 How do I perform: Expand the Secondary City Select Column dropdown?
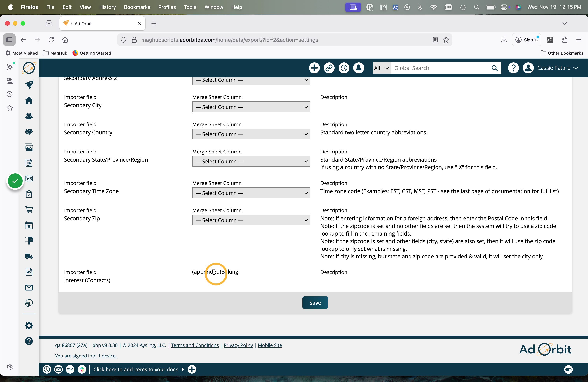pyautogui.click(x=251, y=107)
